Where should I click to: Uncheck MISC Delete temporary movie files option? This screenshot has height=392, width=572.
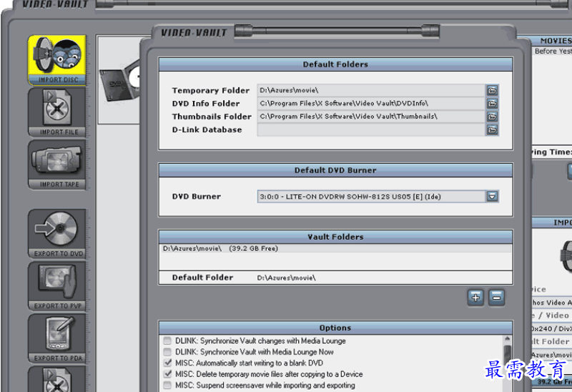pos(167,374)
